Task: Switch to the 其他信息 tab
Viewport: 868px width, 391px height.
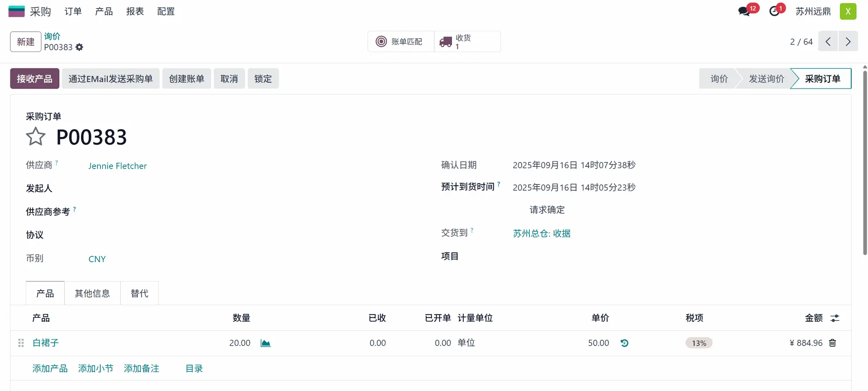Action: point(92,293)
